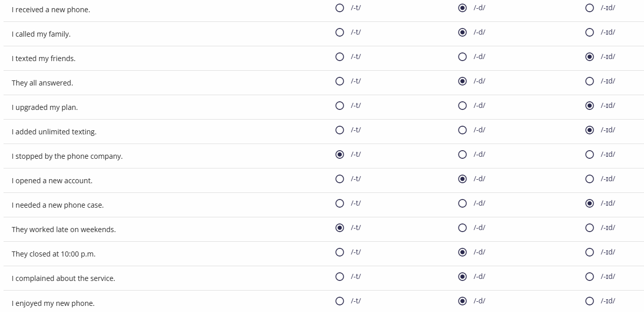Image resolution: width=644 pixels, height=312 pixels.
Task: Select /-d/ for "I upgraded my plan"
Action: [463, 105]
